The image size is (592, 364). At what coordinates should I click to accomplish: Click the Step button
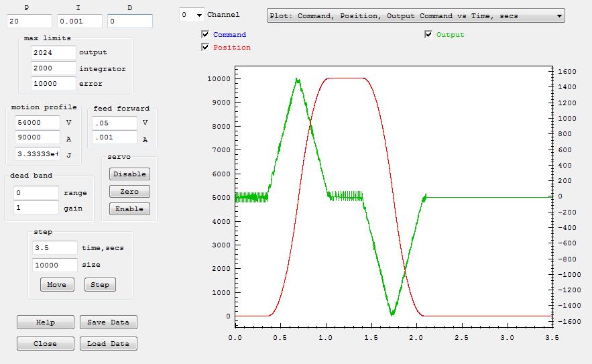point(100,284)
